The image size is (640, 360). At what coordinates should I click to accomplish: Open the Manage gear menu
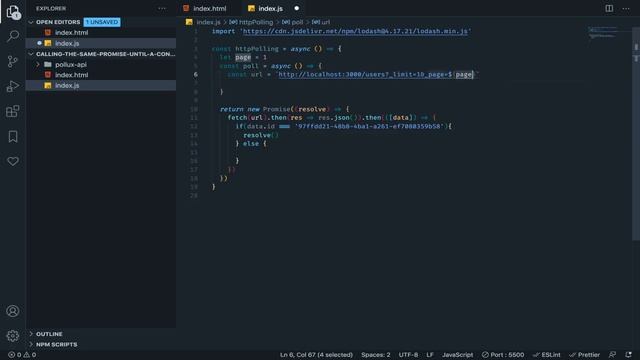coord(13,336)
